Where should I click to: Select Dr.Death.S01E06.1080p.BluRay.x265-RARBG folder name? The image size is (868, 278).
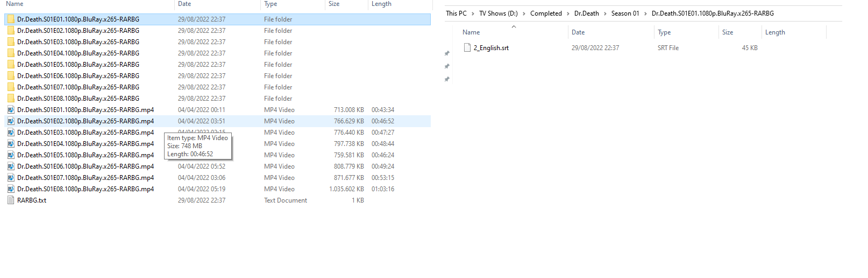pos(78,76)
